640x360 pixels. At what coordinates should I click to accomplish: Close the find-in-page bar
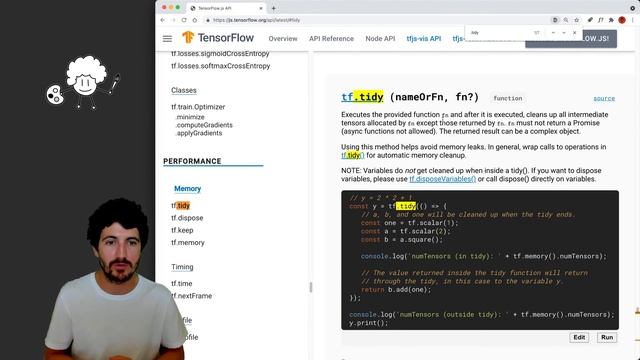(575, 33)
